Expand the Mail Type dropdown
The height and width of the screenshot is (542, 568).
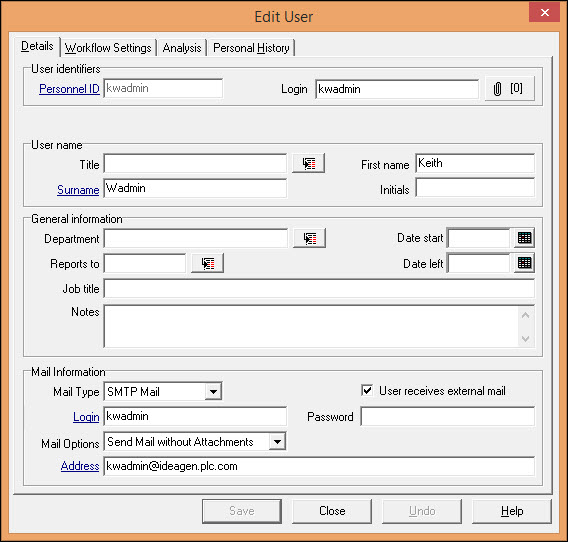click(213, 391)
